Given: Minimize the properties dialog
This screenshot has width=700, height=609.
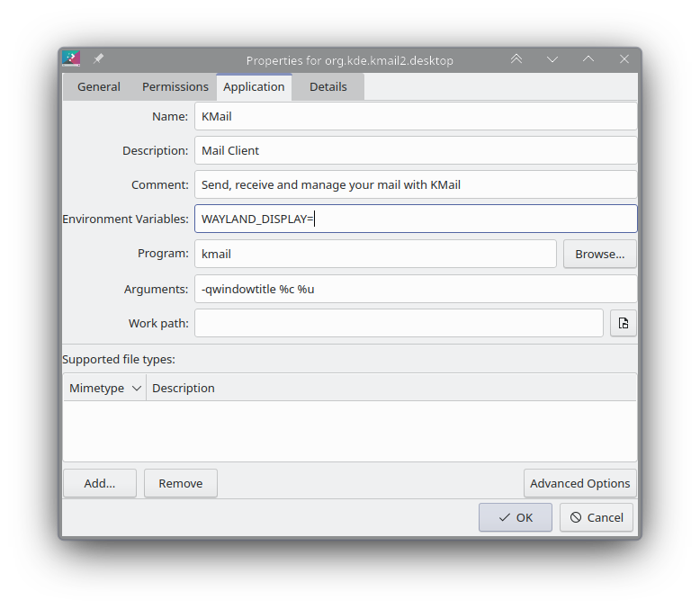Looking at the screenshot, I should coord(552,59).
